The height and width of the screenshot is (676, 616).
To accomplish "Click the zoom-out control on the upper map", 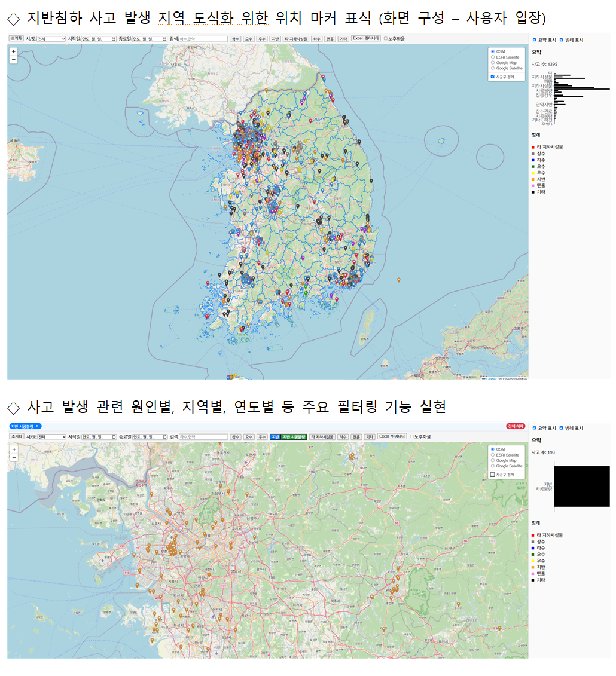I will (x=13, y=60).
